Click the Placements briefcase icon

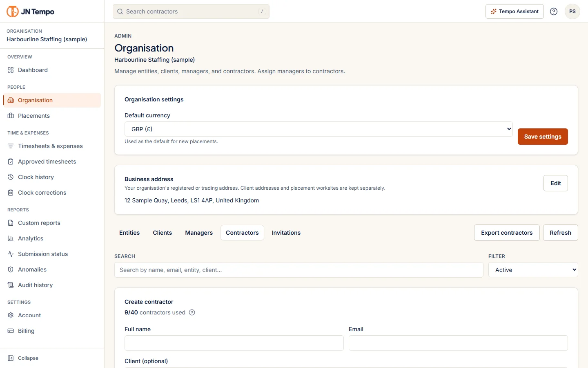(x=11, y=116)
